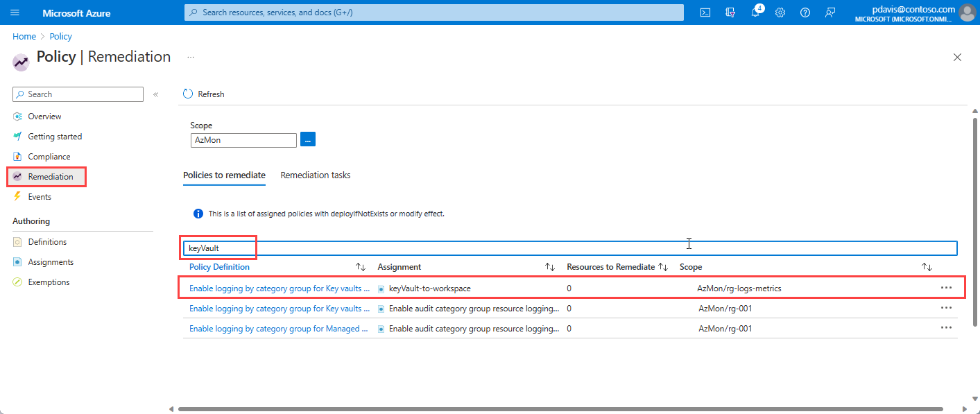The width and height of the screenshot is (980, 414).
Task: Sort by Policy Definition column
Action: coord(361,267)
